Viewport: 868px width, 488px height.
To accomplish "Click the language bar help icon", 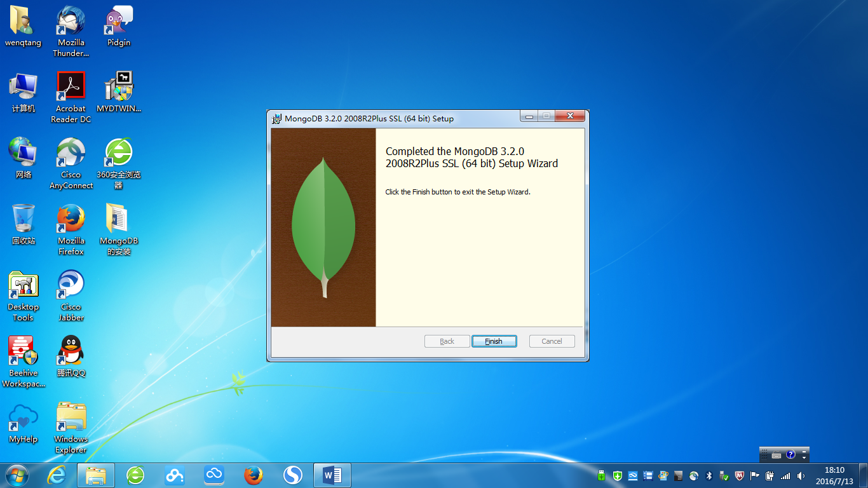I will click(x=790, y=454).
